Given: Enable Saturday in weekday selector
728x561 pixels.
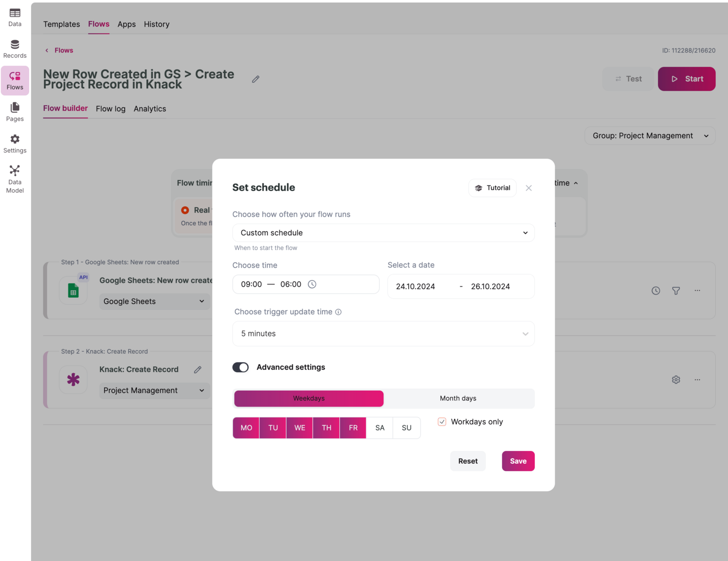Looking at the screenshot, I should pos(380,428).
